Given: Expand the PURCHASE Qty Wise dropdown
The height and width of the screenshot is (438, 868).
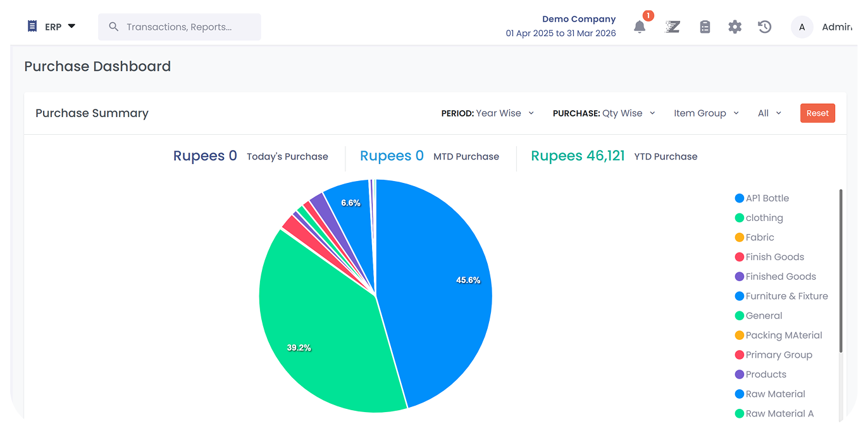Looking at the screenshot, I should (x=604, y=113).
